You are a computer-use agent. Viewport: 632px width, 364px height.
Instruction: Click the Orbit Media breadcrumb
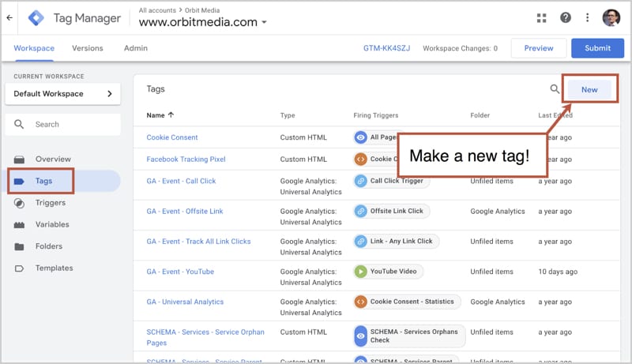pos(202,10)
